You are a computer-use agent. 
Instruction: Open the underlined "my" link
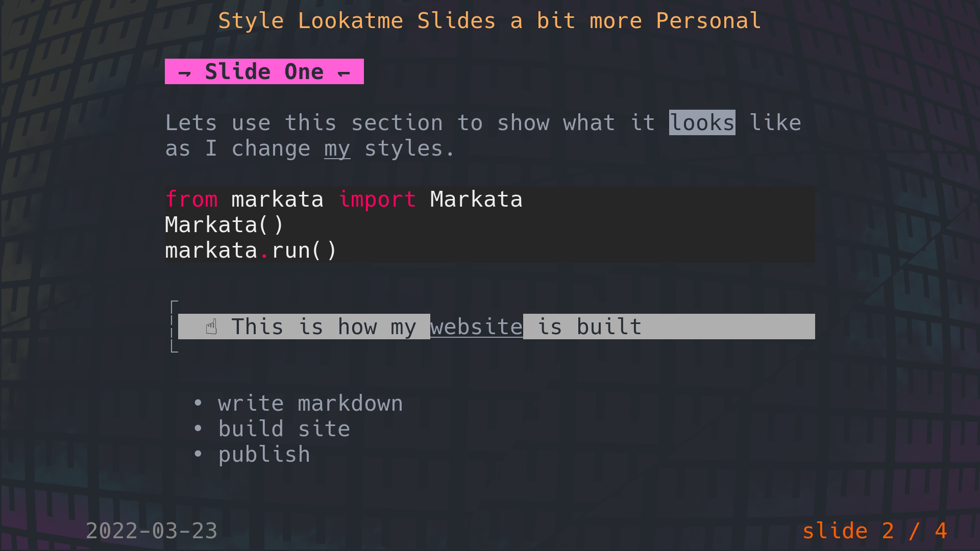click(x=337, y=149)
